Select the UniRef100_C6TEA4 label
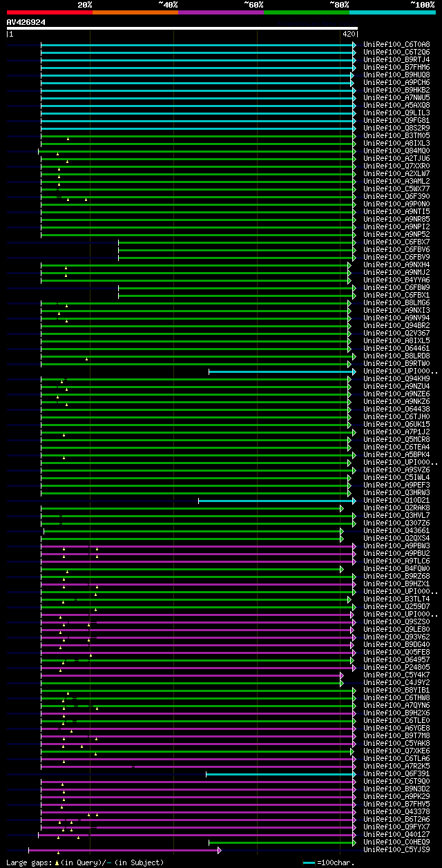Image resolution: width=442 pixels, height=868 pixels. pos(396,447)
